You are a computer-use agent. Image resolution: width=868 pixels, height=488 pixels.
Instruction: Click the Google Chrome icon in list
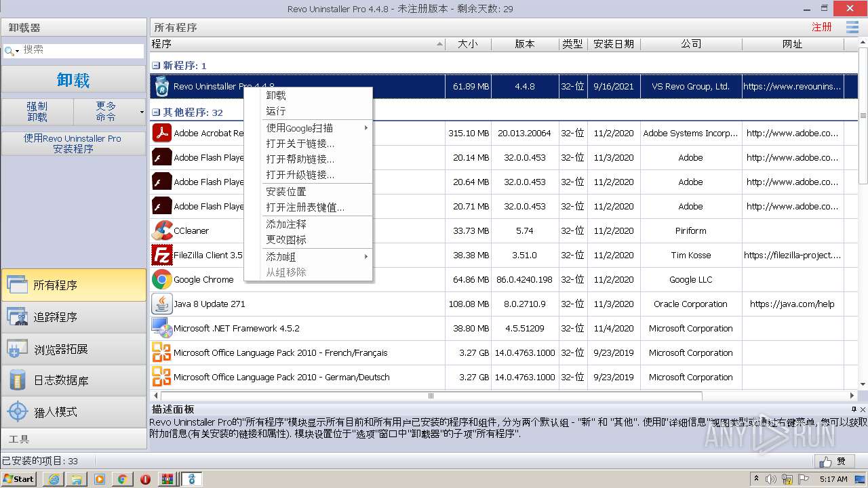[x=161, y=279]
